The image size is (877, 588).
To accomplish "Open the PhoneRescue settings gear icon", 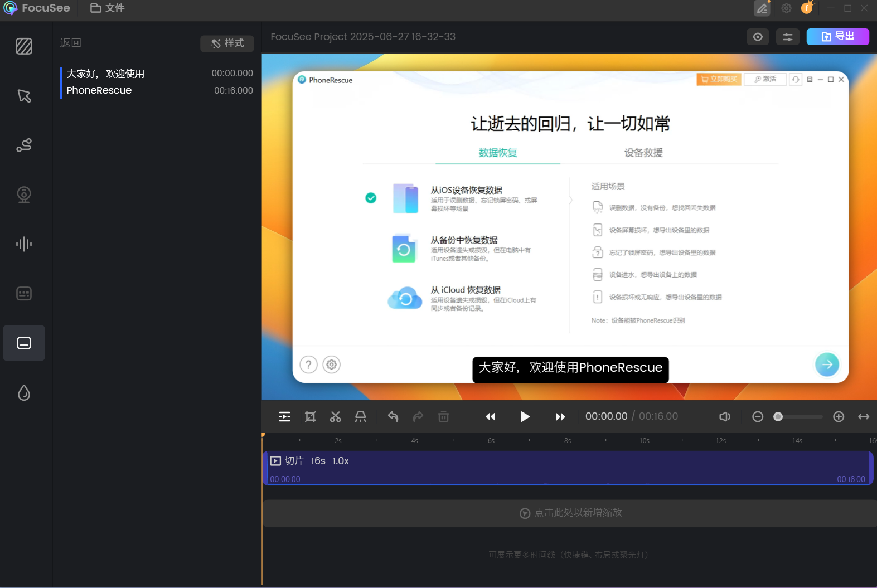I will coord(332,365).
